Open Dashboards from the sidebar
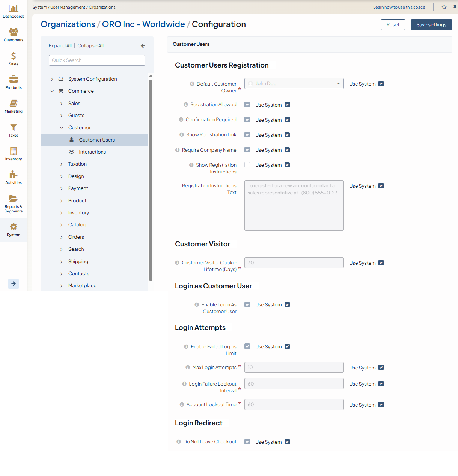The image size is (458, 476). coord(14,12)
